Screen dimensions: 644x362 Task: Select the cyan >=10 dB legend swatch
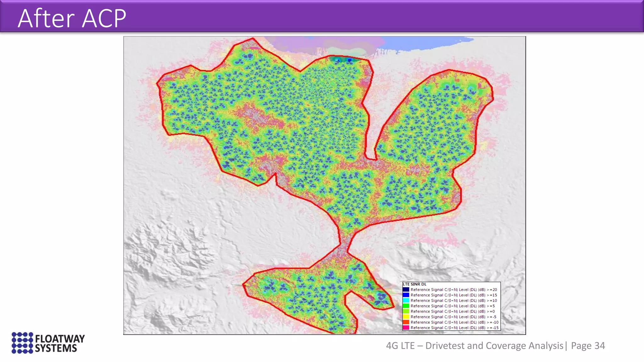pyautogui.click(x=406, y=300)
